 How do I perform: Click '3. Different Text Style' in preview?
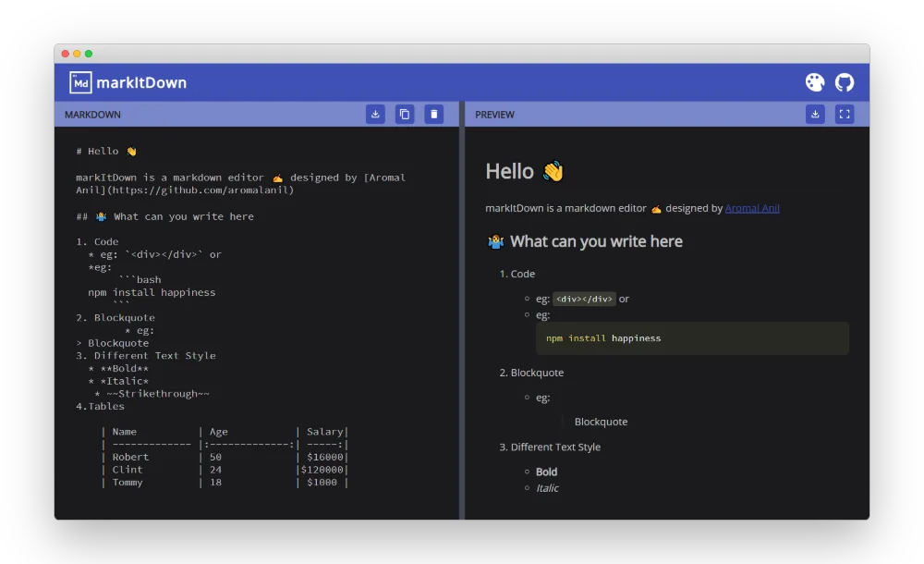tap(550, 448)
